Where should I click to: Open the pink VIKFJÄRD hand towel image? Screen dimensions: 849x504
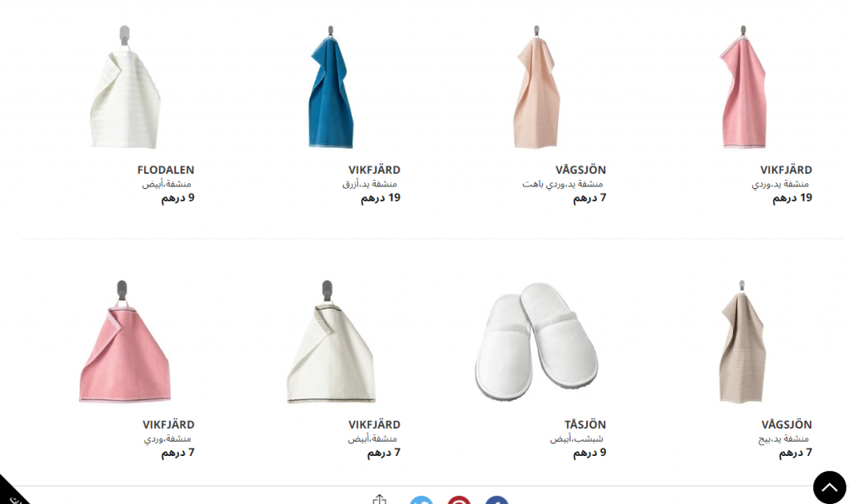pyautogui.click(x=743, y=87)
